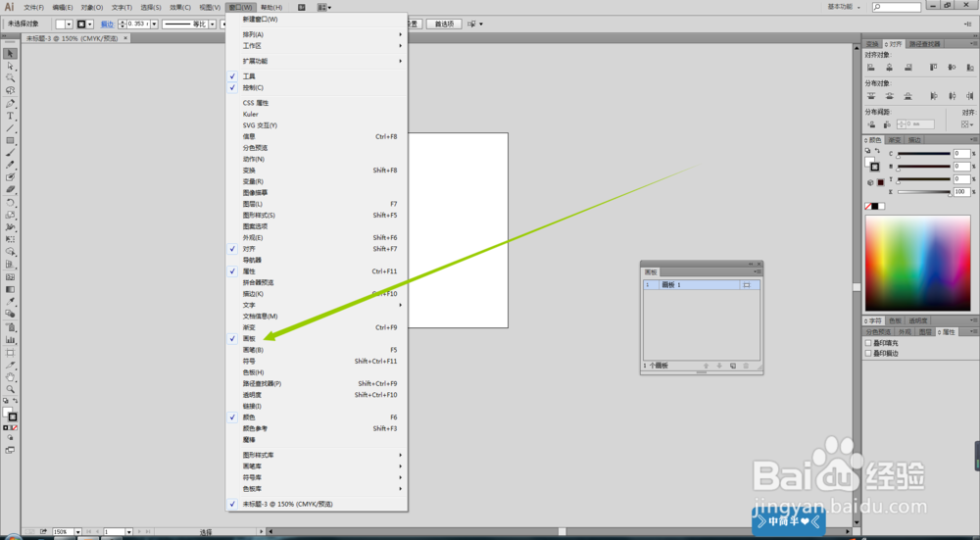Expand 工作区 submenu
This screenshot has width=980, height=540.
click(317, 46)
